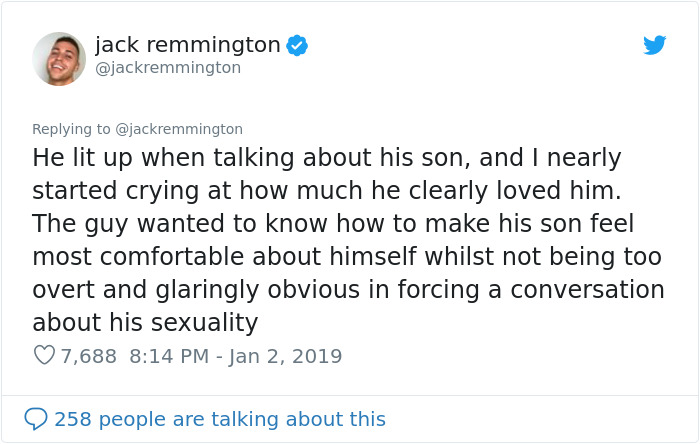Like the tweet with the heart icon

44,355
